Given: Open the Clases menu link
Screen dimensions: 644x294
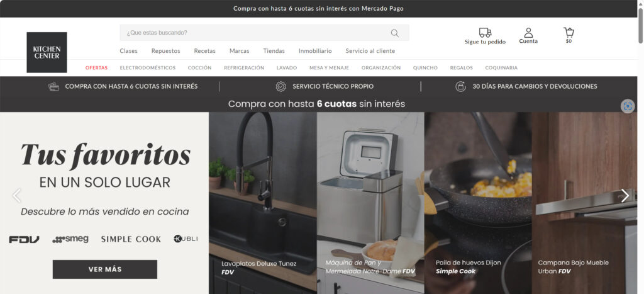Looking at the screenshot, I should (x=128, y=51).
